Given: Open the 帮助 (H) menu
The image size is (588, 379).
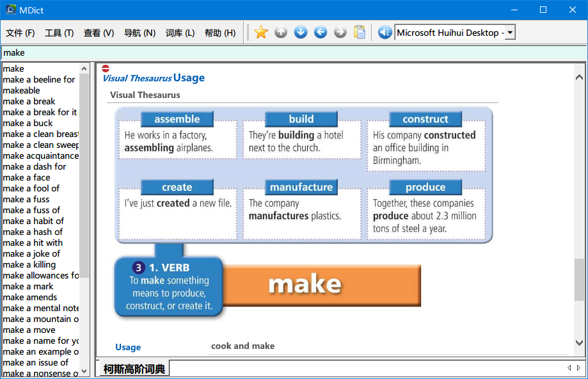Looking at the screenshot, I should click(x=220, y=33).
